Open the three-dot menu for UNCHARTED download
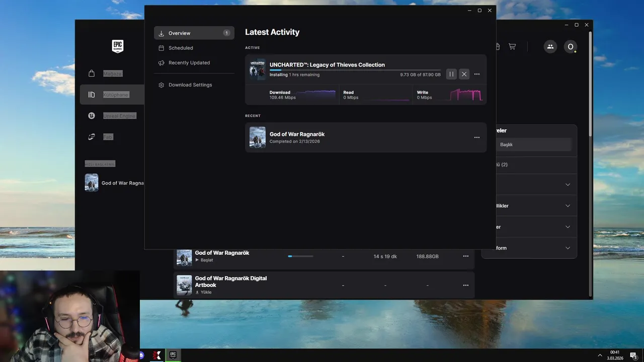This screenshot has width=644, height=362. [x=477, y=74]
